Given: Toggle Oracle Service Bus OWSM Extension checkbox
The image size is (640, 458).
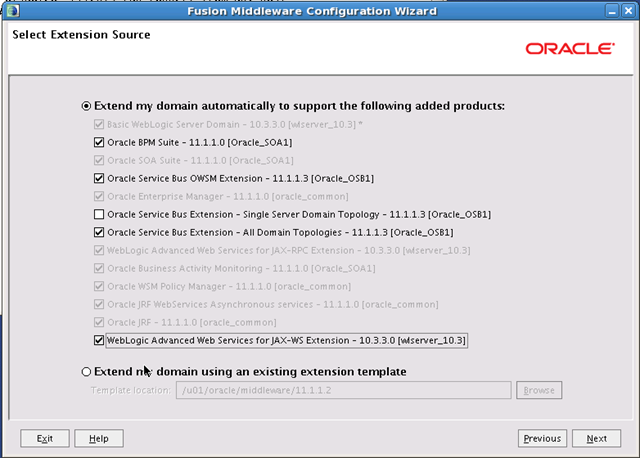Looking at the screenshot, I should click(99, 178).
